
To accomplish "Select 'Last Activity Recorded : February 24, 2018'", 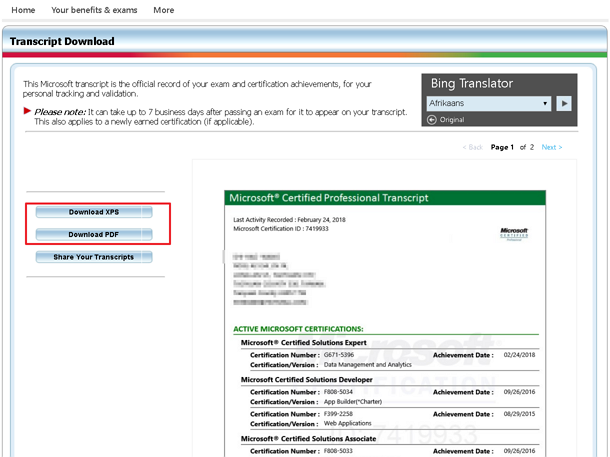I will (x=289, y=219).
